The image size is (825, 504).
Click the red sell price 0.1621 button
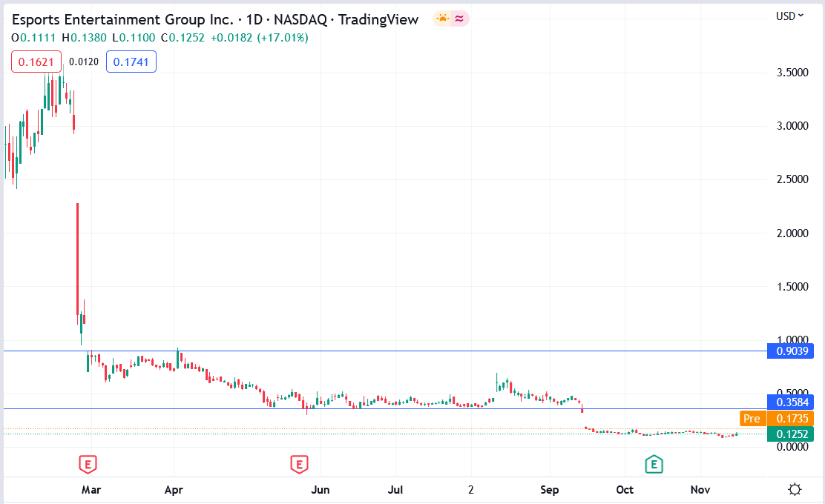36,62
